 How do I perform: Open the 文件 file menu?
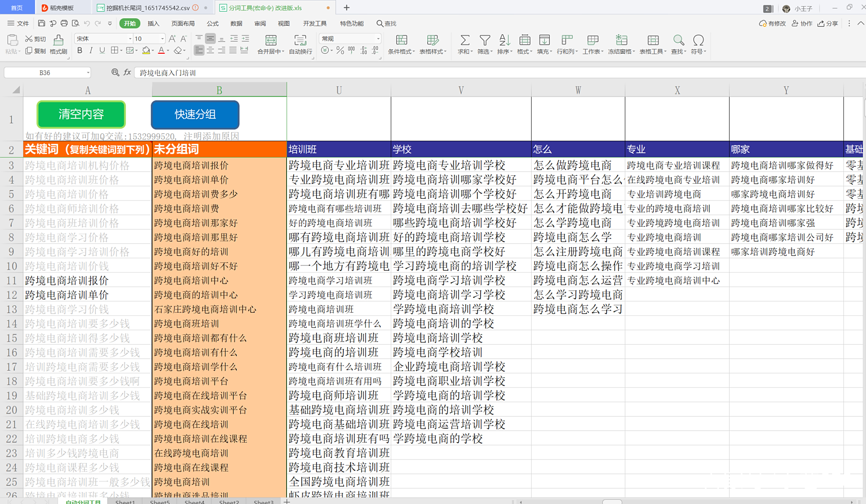pos(19,23)
